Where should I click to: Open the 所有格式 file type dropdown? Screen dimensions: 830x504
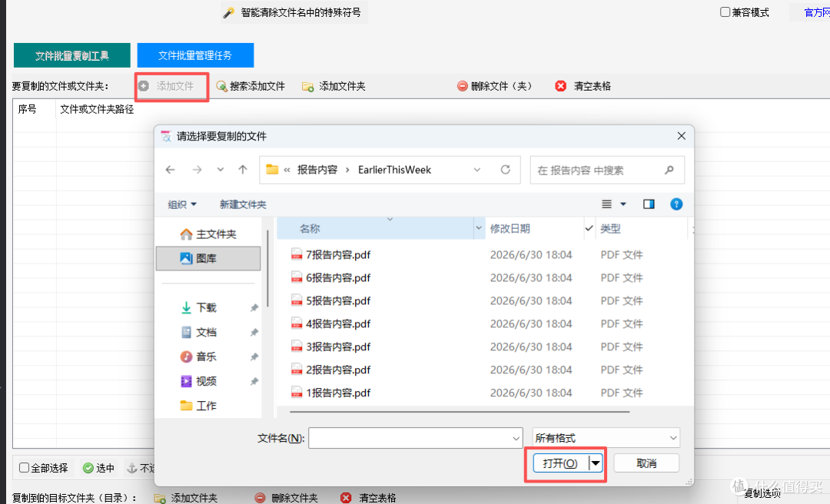click(x=606, y=438)
